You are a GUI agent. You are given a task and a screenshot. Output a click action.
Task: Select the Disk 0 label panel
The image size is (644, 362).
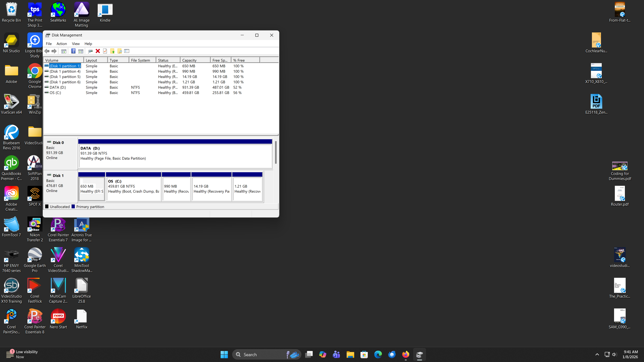[x=60, y=153]
